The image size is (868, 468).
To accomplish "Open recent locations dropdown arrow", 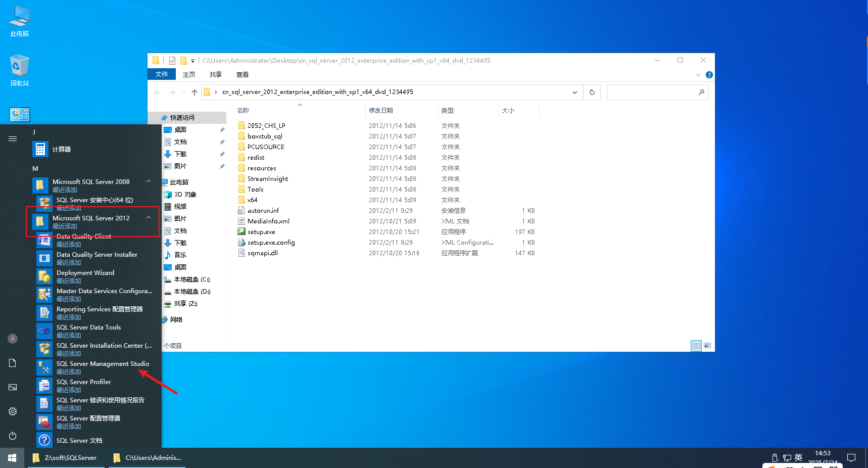I will [x=183, y=92].
